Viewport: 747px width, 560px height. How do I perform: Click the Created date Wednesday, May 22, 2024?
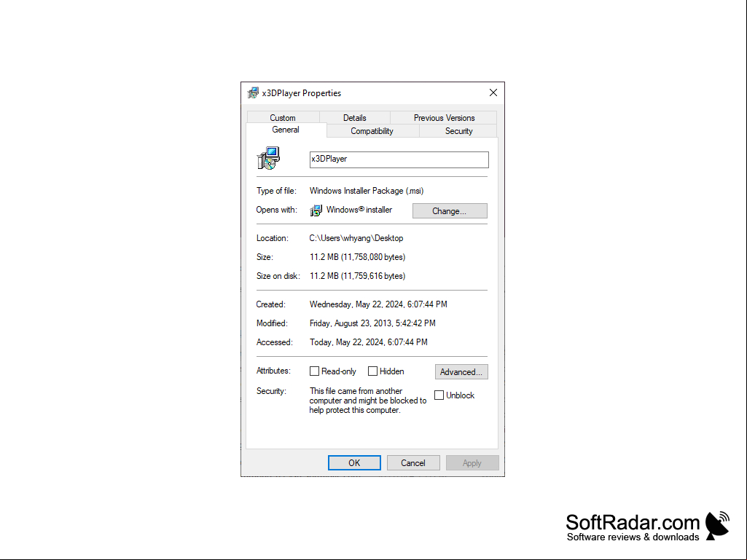pos(378,304)
